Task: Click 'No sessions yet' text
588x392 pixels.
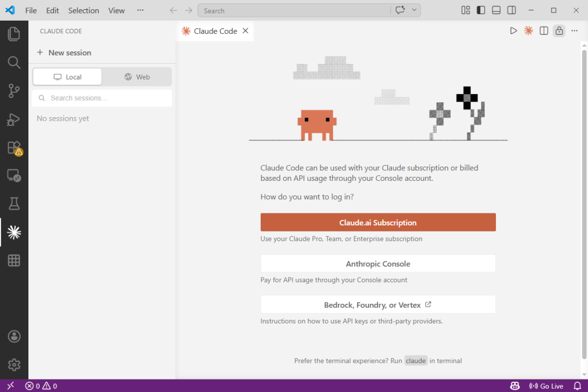Action: pyautogui.click(x=63, y=119)
